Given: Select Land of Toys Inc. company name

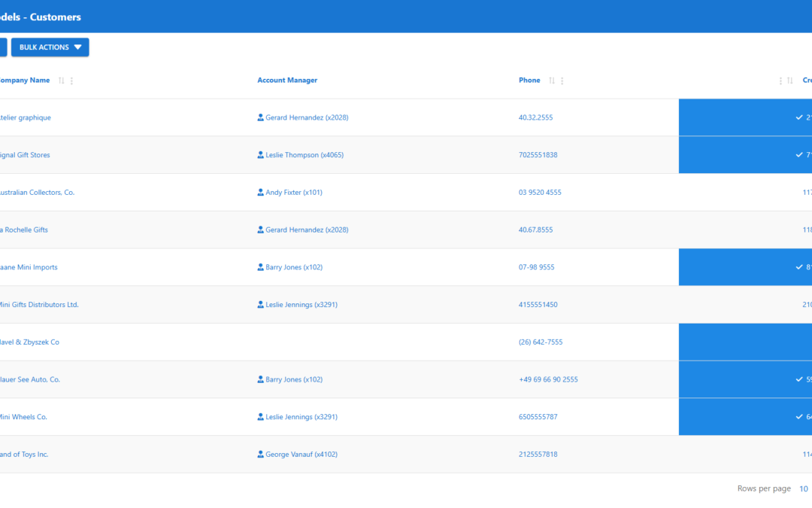Looking at the screenshot, I should pyautogui.click(x=24, y=454).
